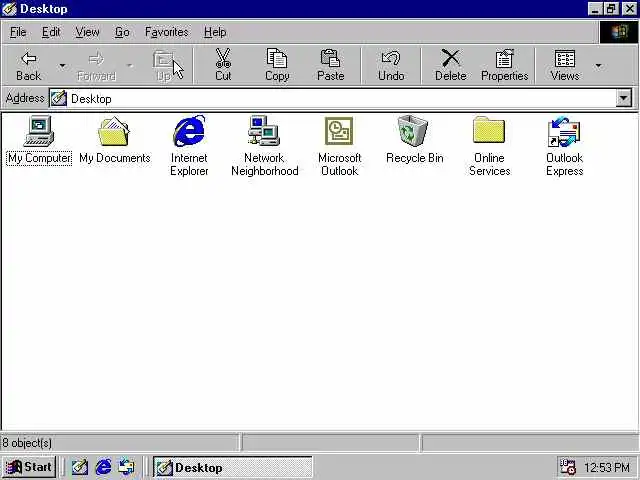Expand the Address bar dropdown
Image resolution: width=640 pixels, height=480 pixels.
coord(624,98)
